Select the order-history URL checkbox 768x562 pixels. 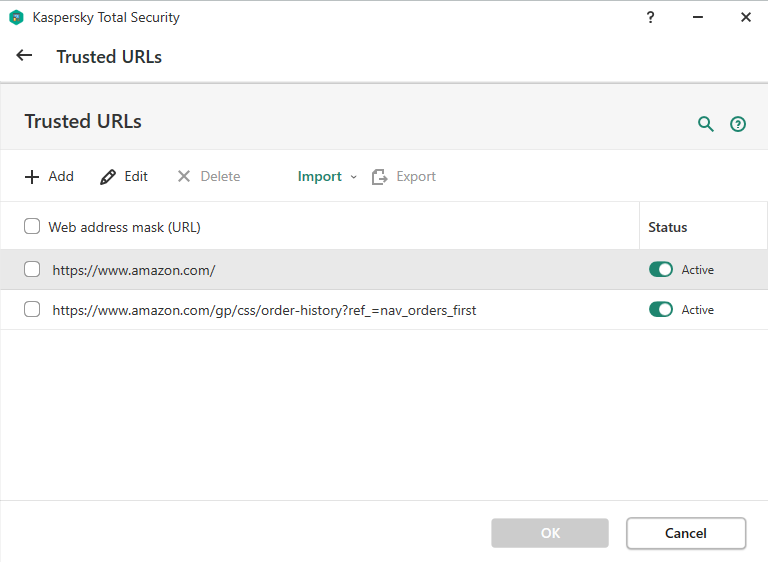pyautogui.click(x=32, y=310)
